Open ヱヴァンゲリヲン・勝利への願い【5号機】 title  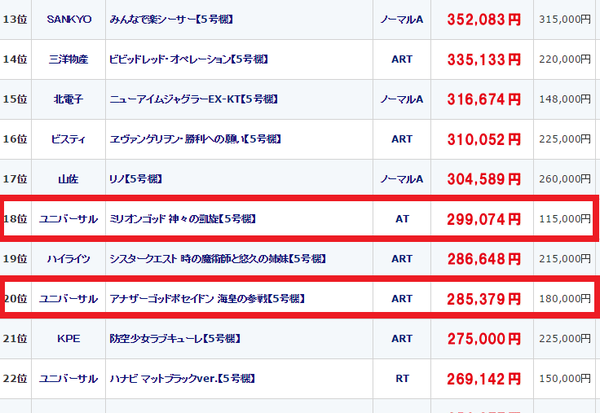point(195,139)
